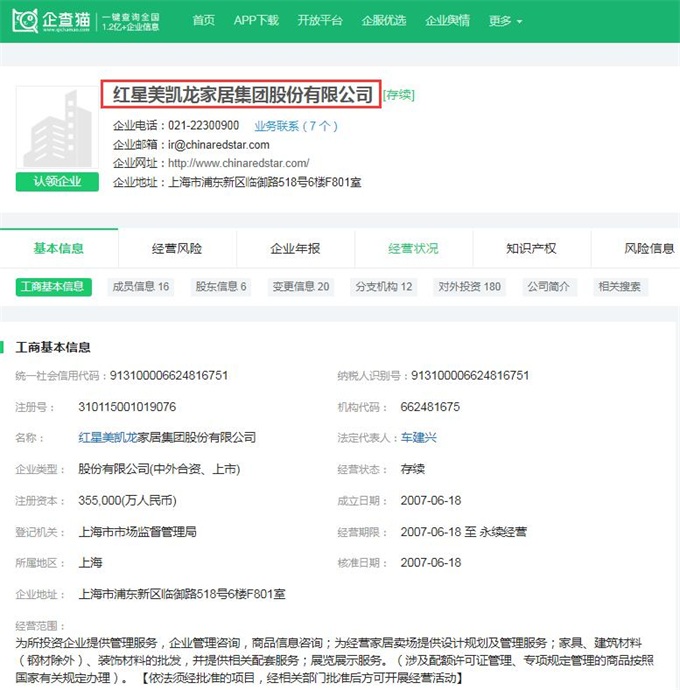Click the 红星美凯龙 link in the 名称 row
This screenshot has width=680, height=690.
click(x=108, y=437)
